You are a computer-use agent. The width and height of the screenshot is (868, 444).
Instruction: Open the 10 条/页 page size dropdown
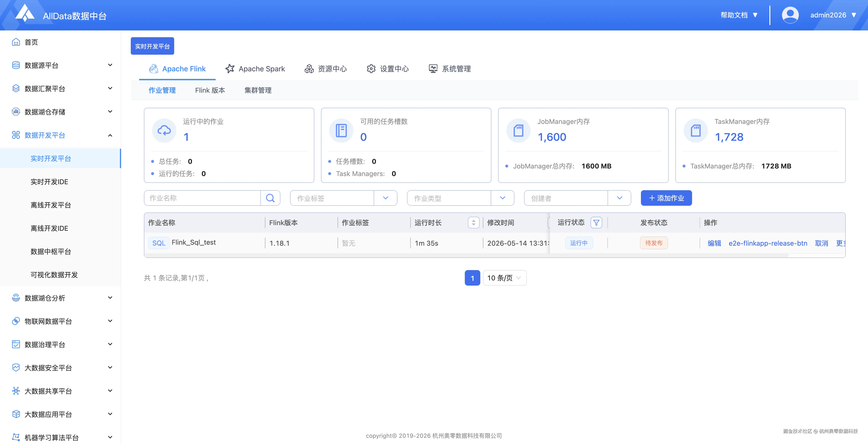click(504, 278)
